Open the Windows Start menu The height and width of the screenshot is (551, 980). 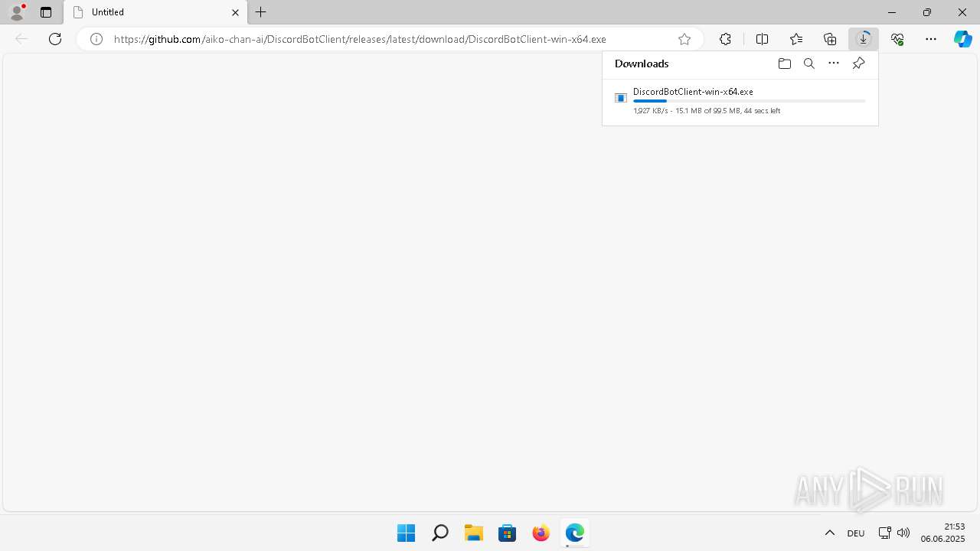406,533
